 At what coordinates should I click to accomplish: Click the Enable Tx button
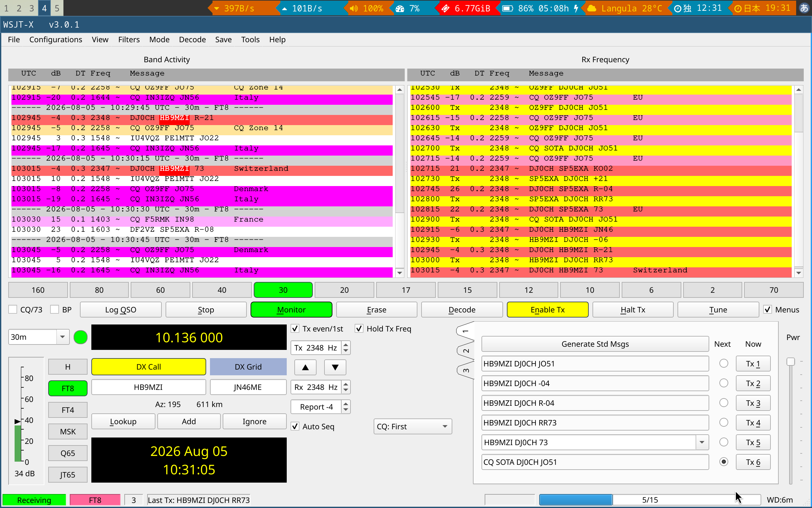(547, 310)
